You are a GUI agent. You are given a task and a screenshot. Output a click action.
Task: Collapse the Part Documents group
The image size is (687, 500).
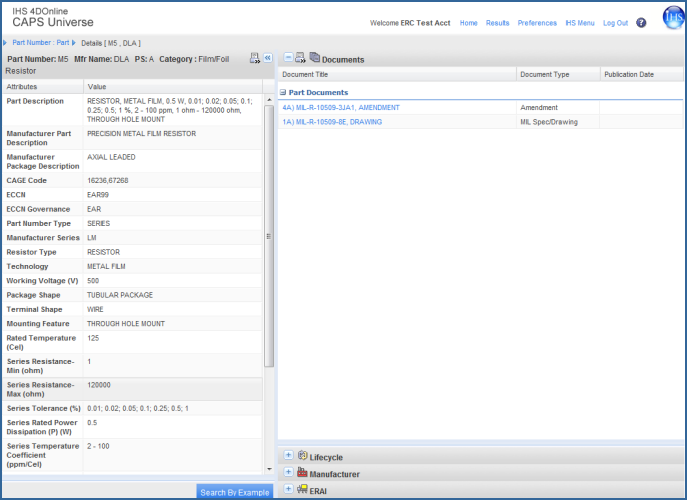pos(283,92)
